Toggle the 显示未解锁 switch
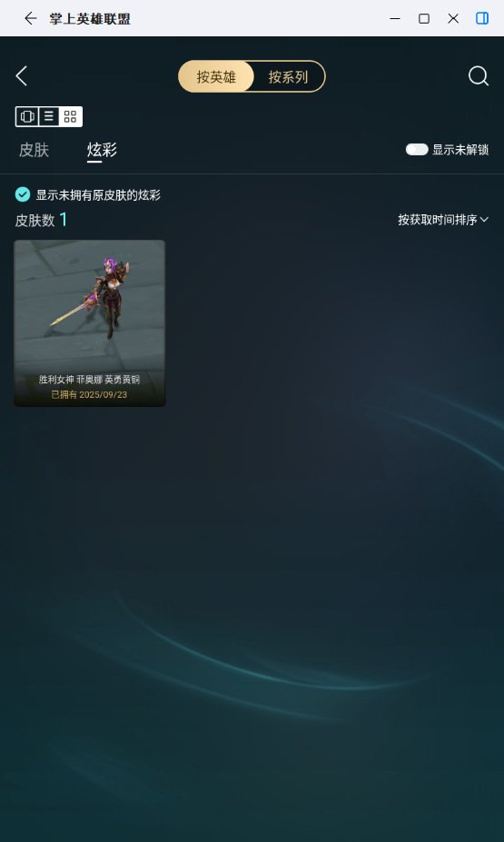 coord(417,149)
